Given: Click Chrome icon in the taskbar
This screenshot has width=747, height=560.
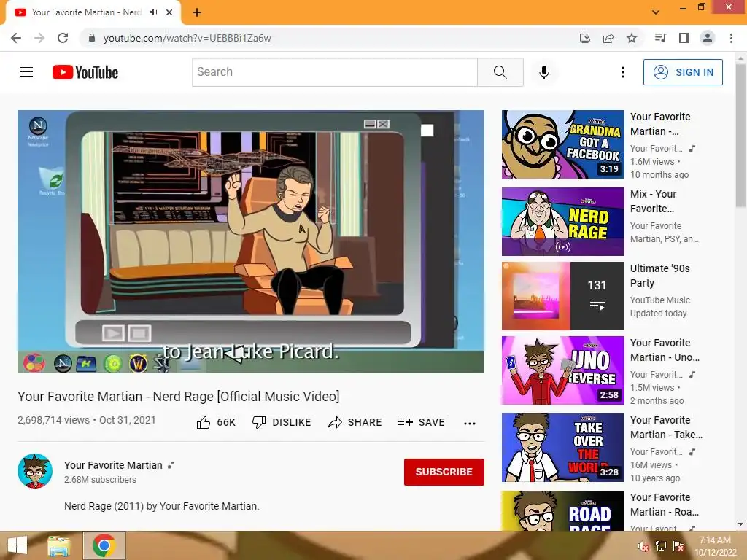Looking at the screenshot, I should tap(104, 545).
